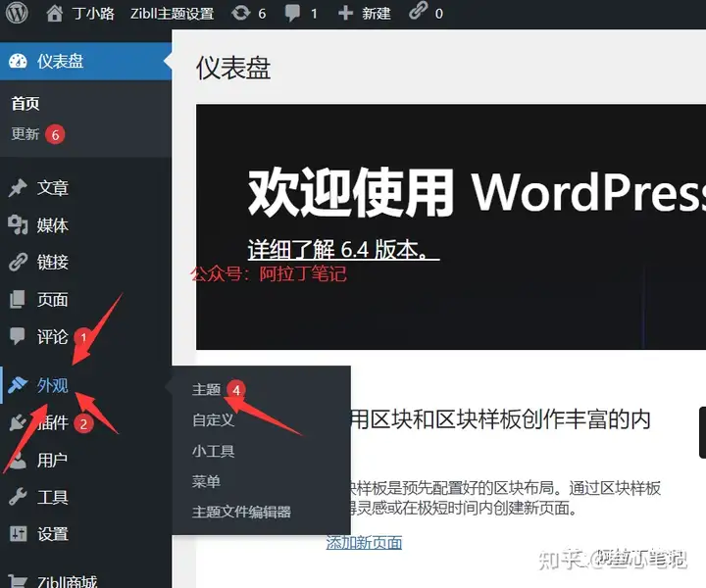Open 首页 submenu item
Image resolution: width=706 pixels, height=588 pixels.
(25, 104)
